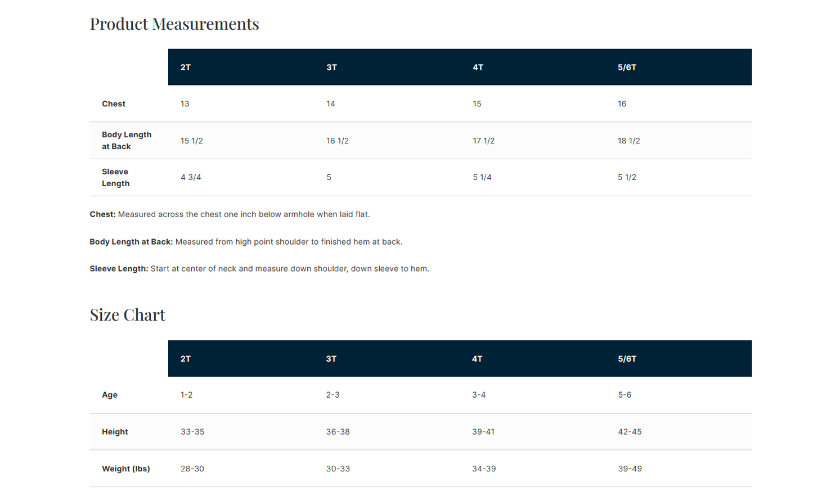Click the 39-41 height value
The height and width of the screenshot is (504, 813).
[x=483, y=432]
